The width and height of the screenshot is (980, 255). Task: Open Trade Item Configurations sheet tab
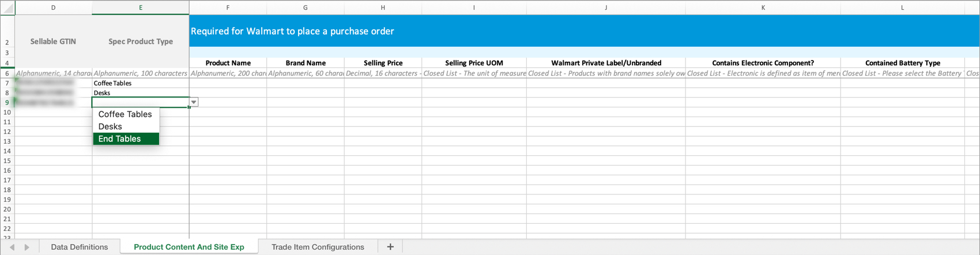point(318,247)
